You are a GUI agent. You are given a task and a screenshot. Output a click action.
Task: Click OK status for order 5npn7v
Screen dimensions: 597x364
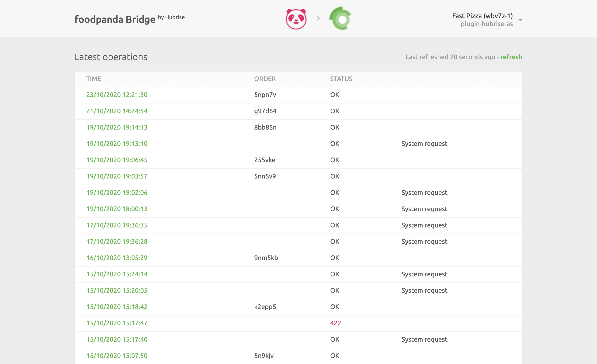coord(335,95)
